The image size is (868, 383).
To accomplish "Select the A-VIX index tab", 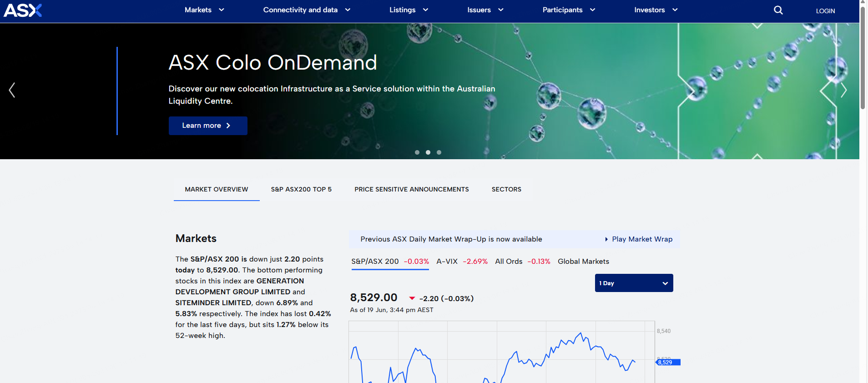I will pyautogui.click(x=462, y=262).
